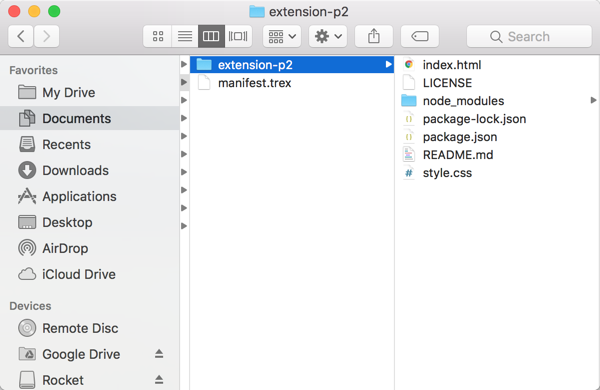The image size is (600, 390).
Task: Click the package-lock.json braces icon
Action: point(409,119)
